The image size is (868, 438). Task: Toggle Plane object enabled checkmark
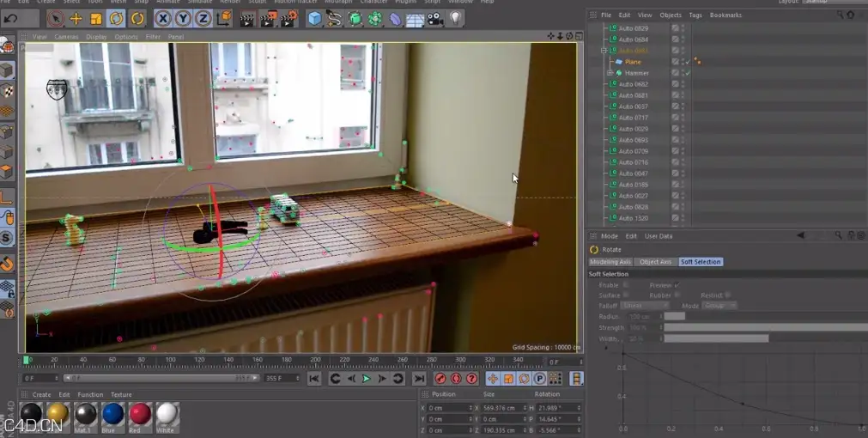pyautogui.click(x=688, y=62)
